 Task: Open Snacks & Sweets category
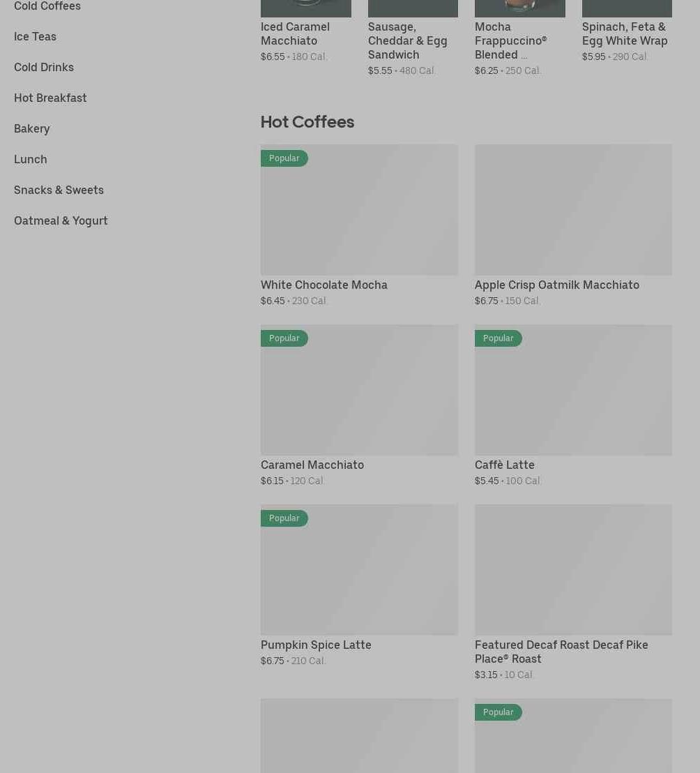click(59, 190)
